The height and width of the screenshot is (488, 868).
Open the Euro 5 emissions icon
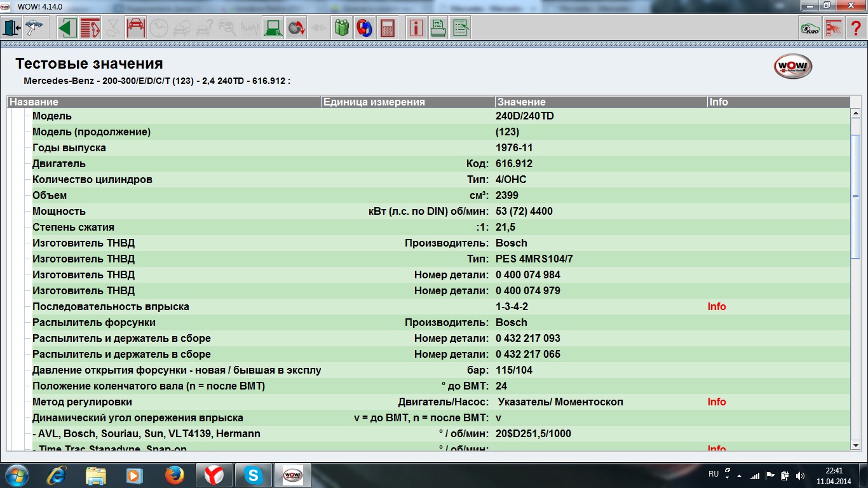pos(810,28)
